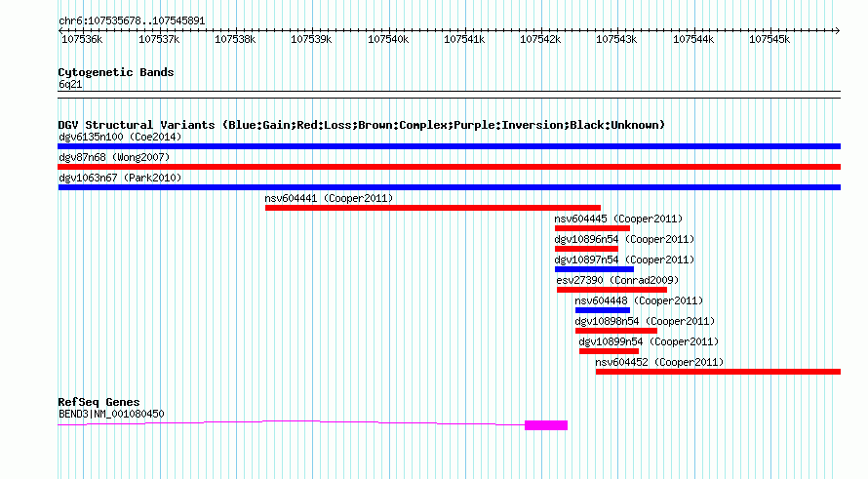Screen dimensions: 868x479
Task: Click the 107537k ruler tick label
Action: point(159,39)
